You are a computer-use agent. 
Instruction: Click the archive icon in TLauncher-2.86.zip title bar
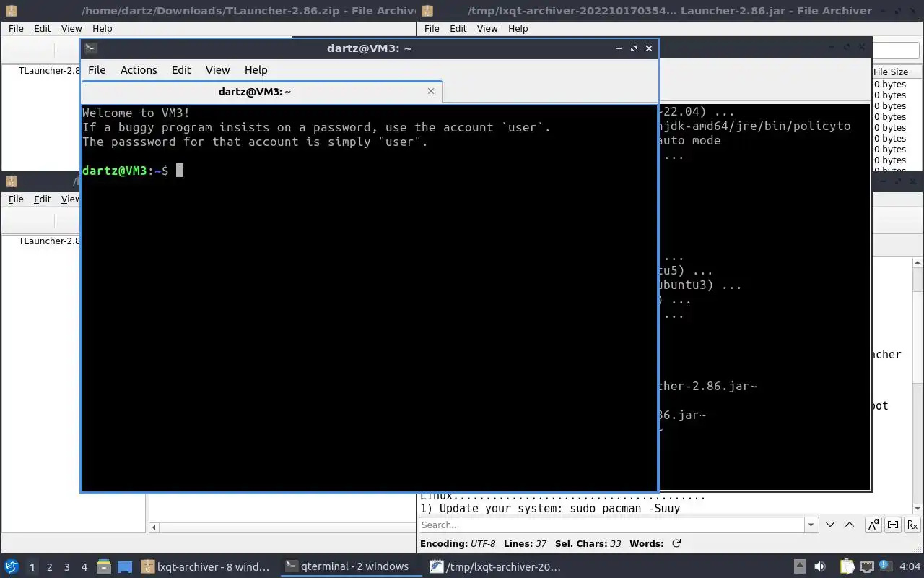[11, 11]
